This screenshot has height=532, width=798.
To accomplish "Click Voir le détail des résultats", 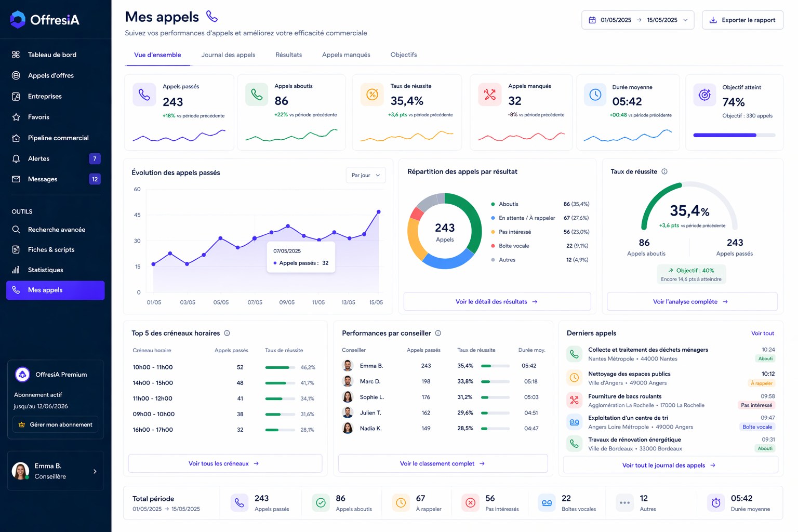I will [497, 301].
